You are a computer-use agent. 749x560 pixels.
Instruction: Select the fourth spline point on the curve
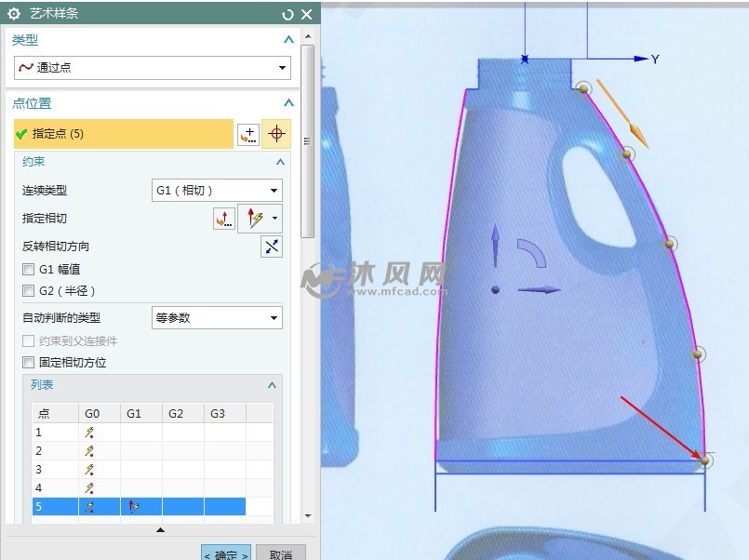(698, 354)
